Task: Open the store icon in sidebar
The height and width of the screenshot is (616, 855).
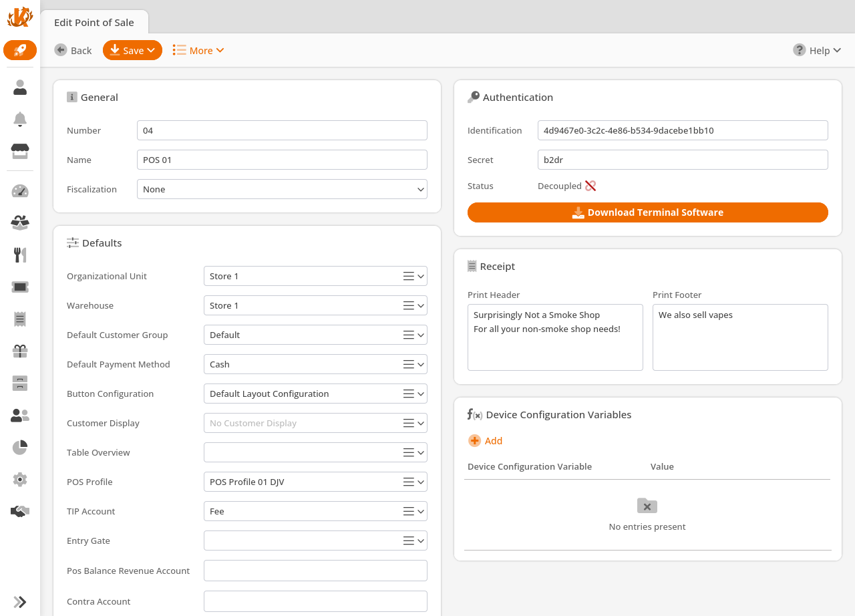Action: [x=20, y=152]
